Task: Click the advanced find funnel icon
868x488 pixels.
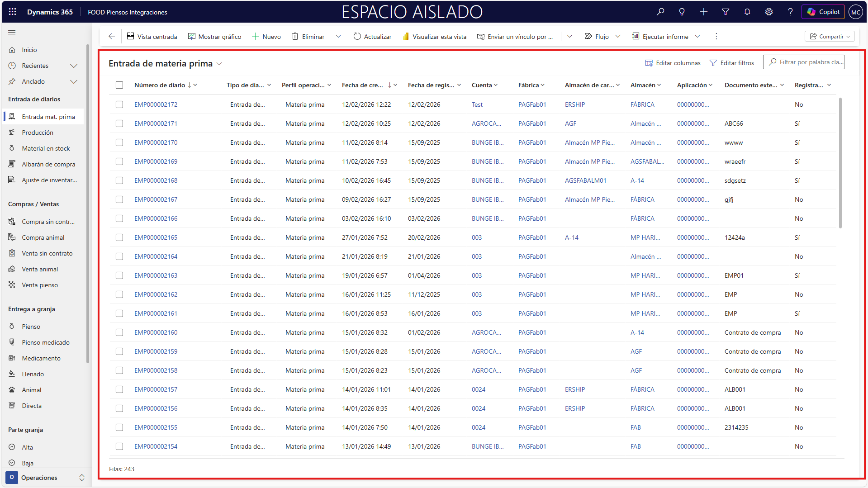Action: [725, 12]
